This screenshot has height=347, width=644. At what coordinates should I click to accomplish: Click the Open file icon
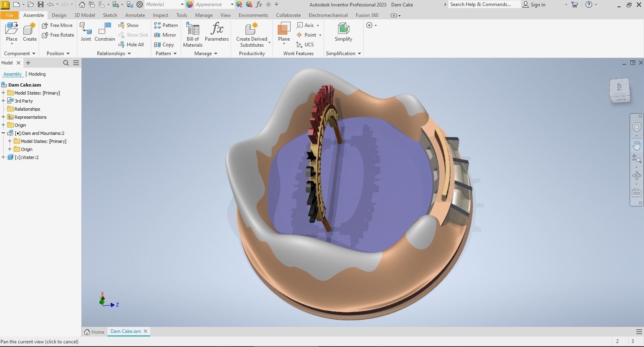tap(31, 4)
